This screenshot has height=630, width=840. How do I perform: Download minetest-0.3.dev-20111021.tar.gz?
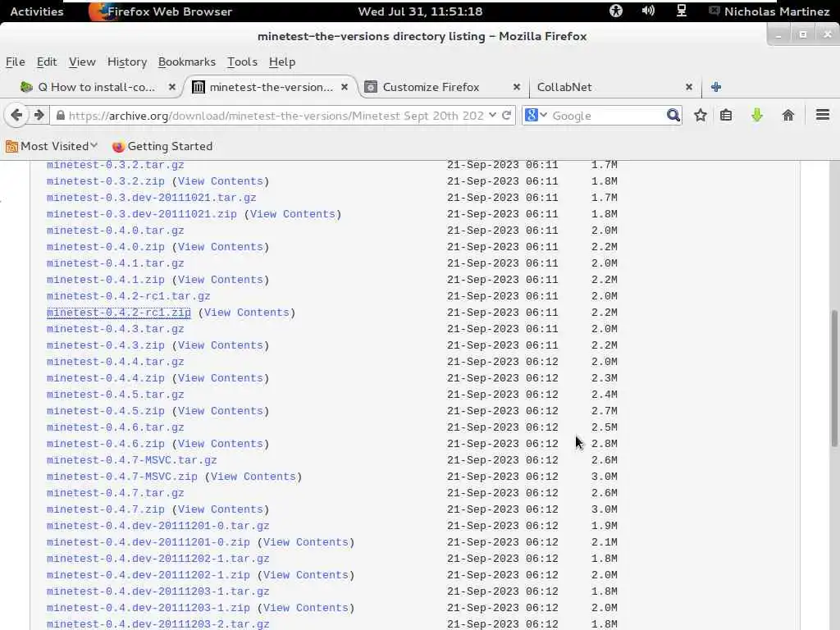(152, 198)
